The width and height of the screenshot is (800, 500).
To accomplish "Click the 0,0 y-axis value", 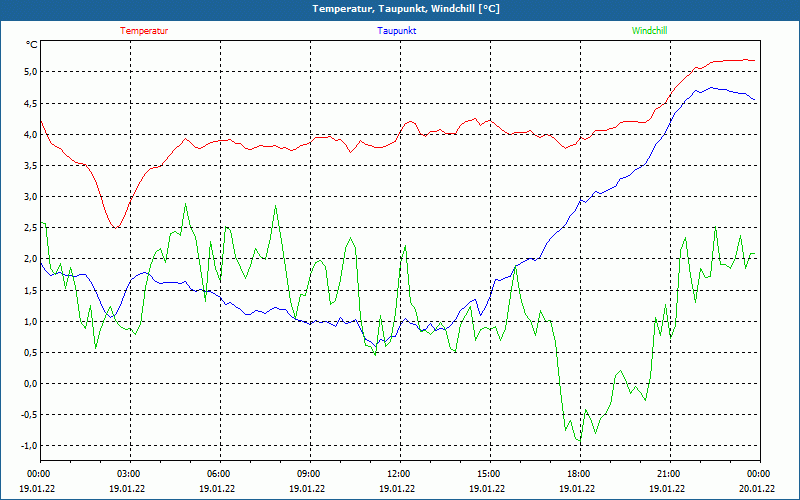I will [31, 384].
